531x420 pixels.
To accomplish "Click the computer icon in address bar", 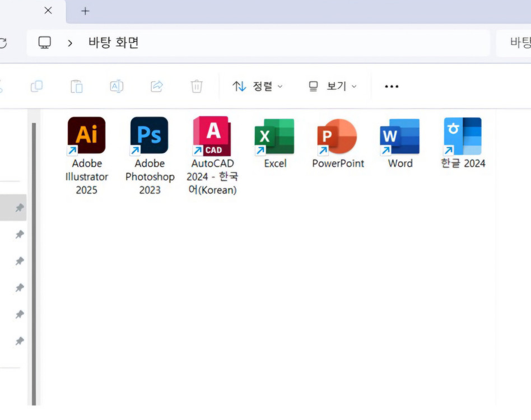I will pyautogui.click(x=44, y=43).
